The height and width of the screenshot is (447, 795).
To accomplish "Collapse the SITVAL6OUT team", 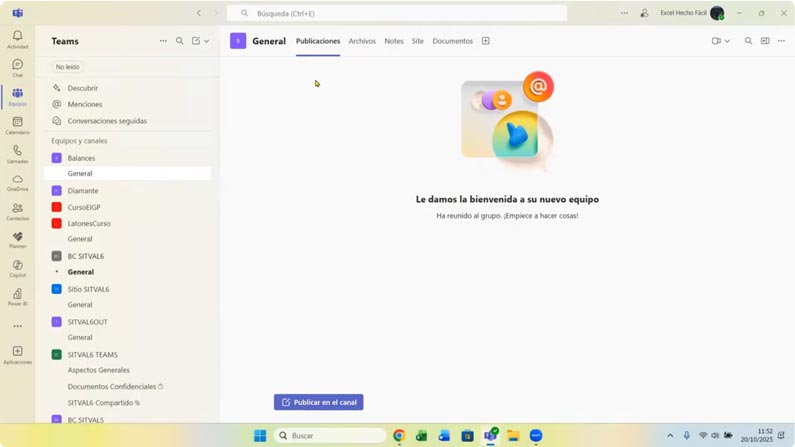I will coord(87,322).
